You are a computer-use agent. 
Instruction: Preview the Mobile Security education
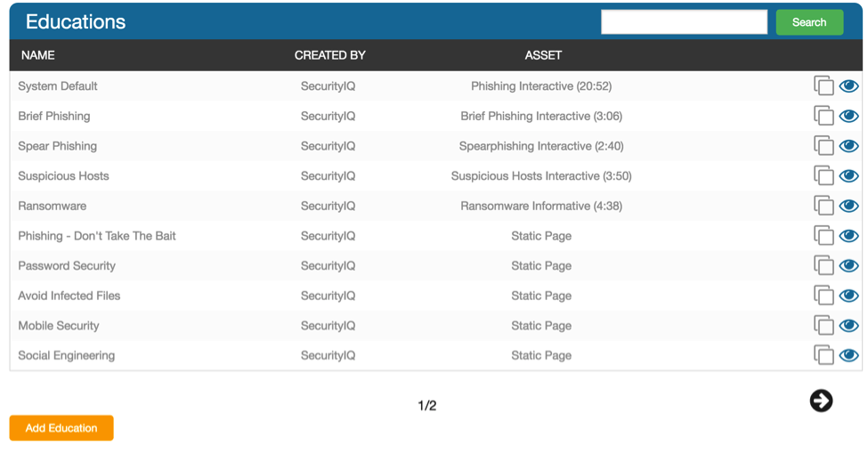pos(848,326)
